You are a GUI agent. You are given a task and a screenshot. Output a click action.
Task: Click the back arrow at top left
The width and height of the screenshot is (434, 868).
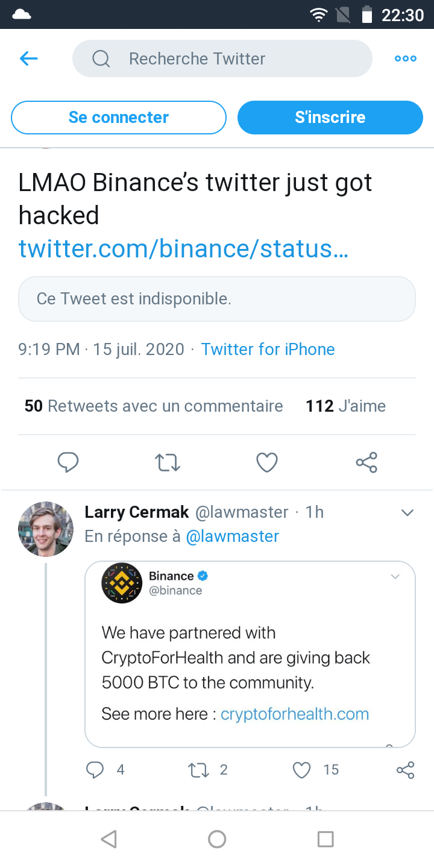(x=28, y=58)
